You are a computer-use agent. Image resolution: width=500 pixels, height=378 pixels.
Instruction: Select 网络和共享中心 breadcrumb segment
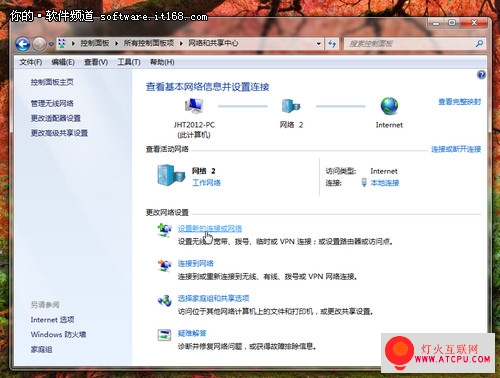click(x=213, y=43)
